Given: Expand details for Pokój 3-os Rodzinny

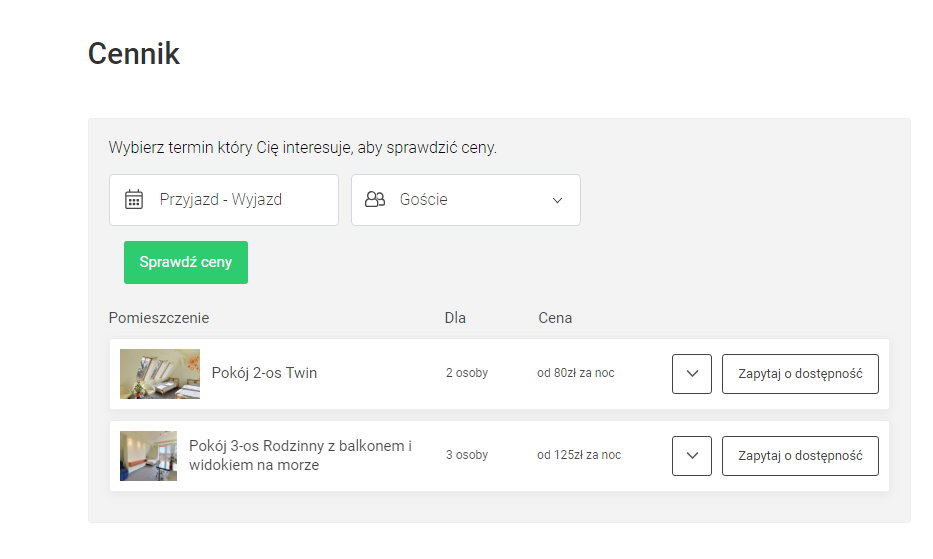Looking at the screenshot, I should tap(692, 456).
